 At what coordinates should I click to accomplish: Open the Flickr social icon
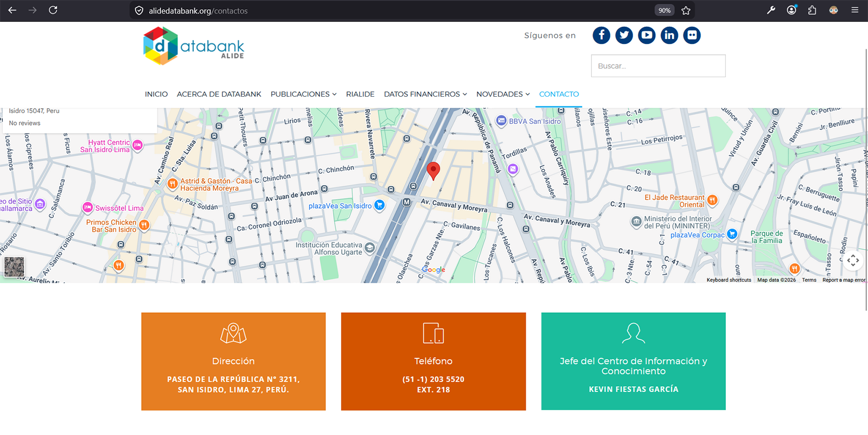click(692, 35)
